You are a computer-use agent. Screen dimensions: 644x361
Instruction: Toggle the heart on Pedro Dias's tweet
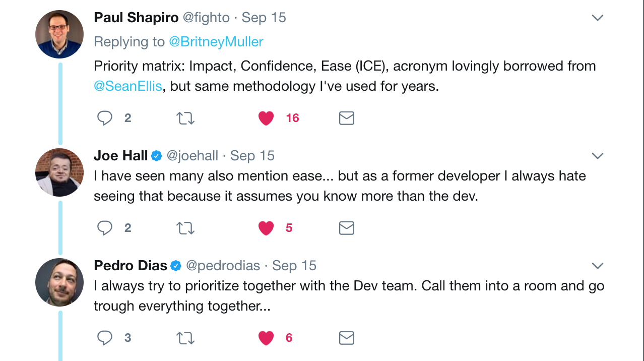click(266, 338)
